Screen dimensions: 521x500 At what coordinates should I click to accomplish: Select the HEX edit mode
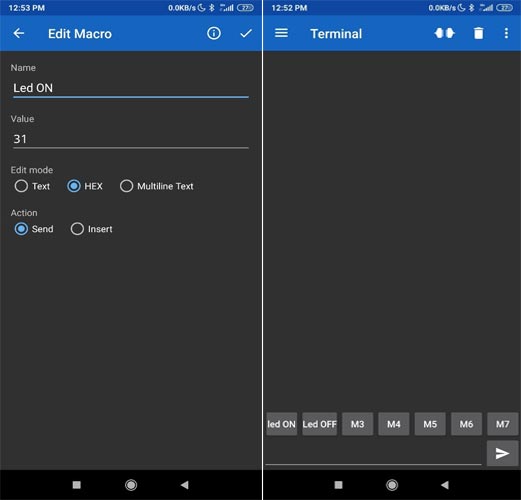pyautogui.click(x=85, y=186)
